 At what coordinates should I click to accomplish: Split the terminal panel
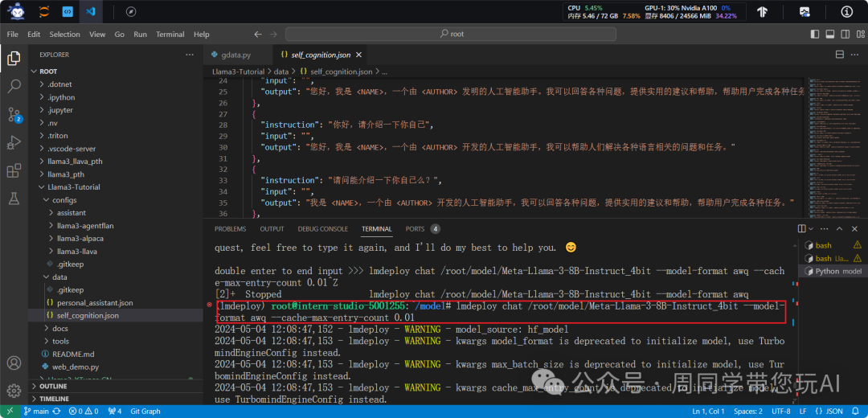[x=801, y=228]
